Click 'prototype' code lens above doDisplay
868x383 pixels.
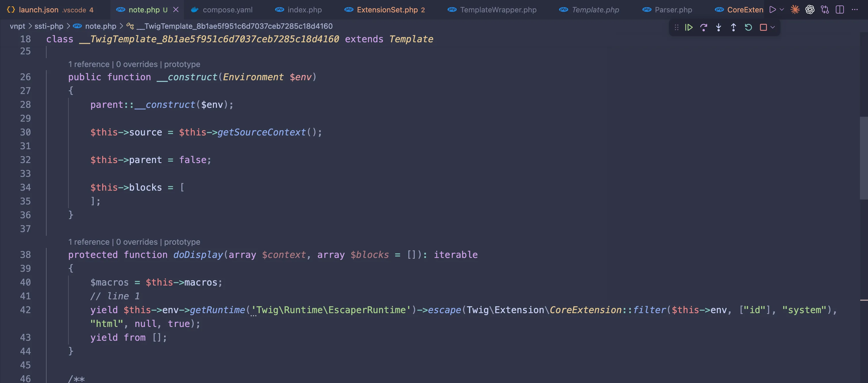tap(182, 242)
